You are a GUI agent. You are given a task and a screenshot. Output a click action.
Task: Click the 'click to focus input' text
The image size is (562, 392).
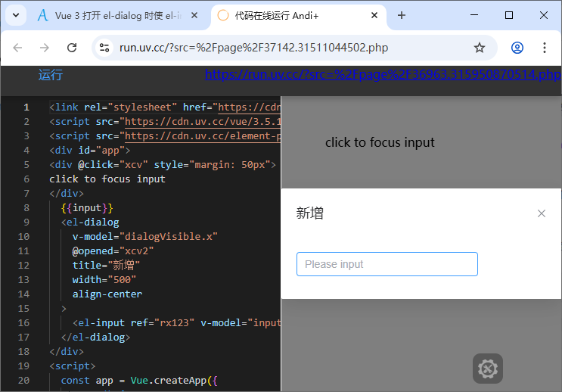tap(380, 142)
